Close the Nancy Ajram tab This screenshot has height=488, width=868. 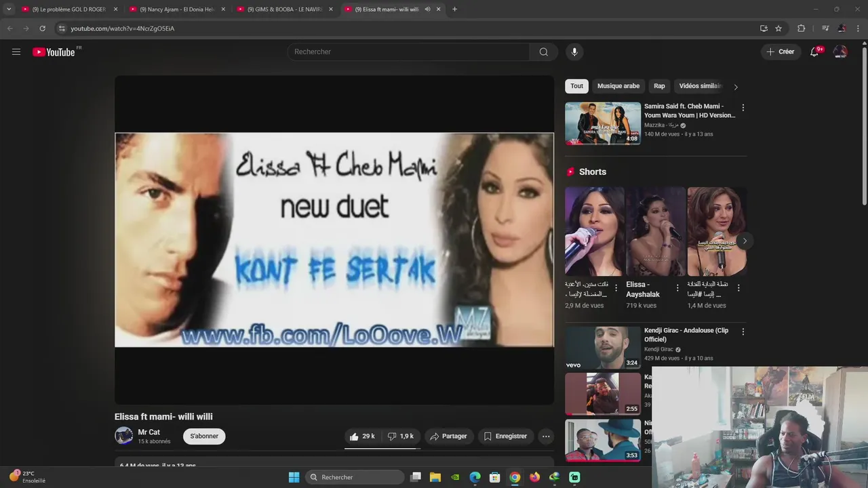click(x=223, y=9)
